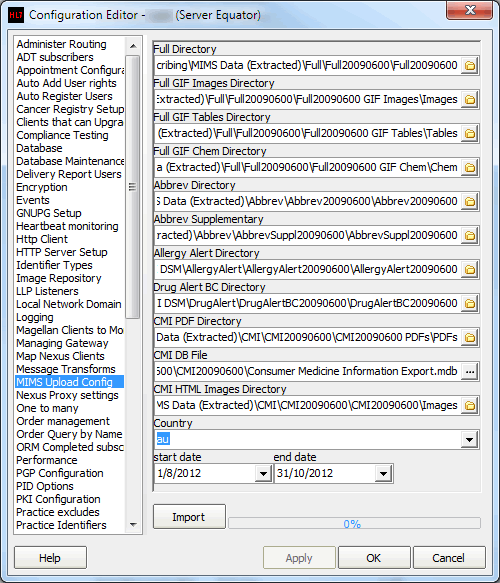Select MIMS Upload Config in the list
500x583 pixels.
click(x=70, y=382)
